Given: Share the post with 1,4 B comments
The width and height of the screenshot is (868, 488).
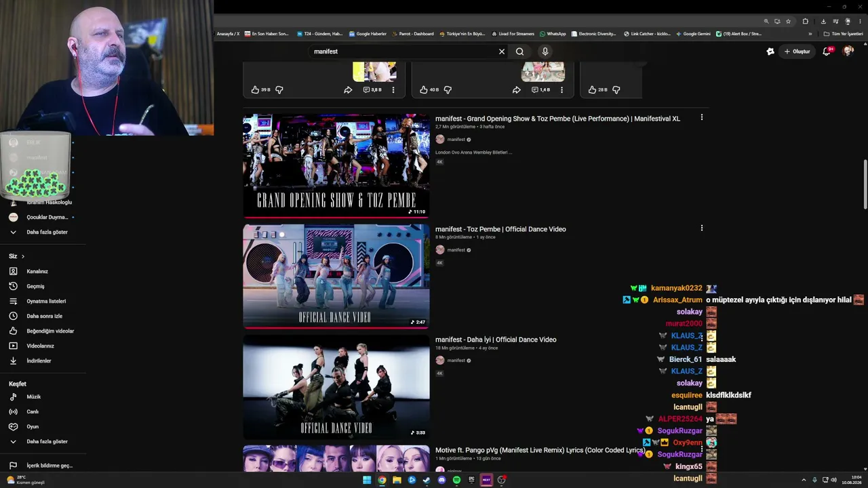Looking at the screenshot, I should point(516,89).
